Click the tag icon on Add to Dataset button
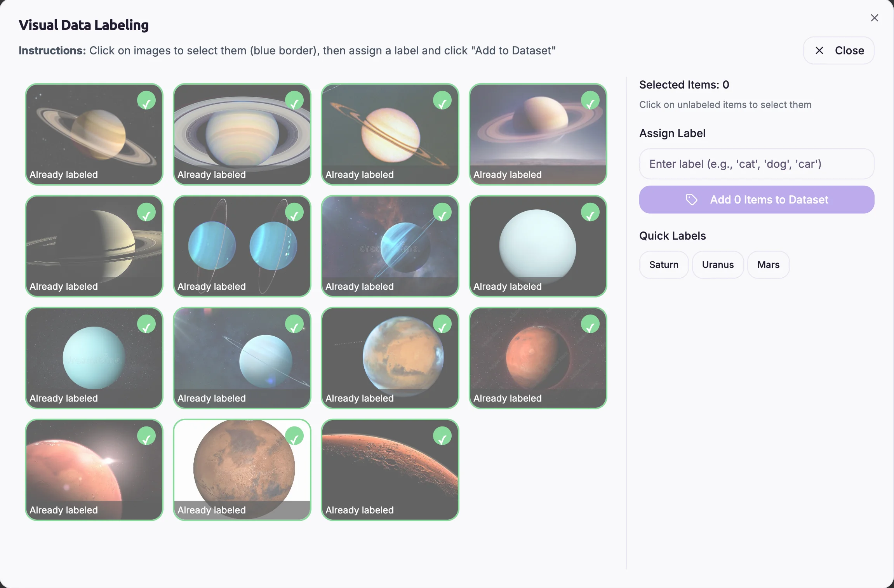 coord(692,200)
